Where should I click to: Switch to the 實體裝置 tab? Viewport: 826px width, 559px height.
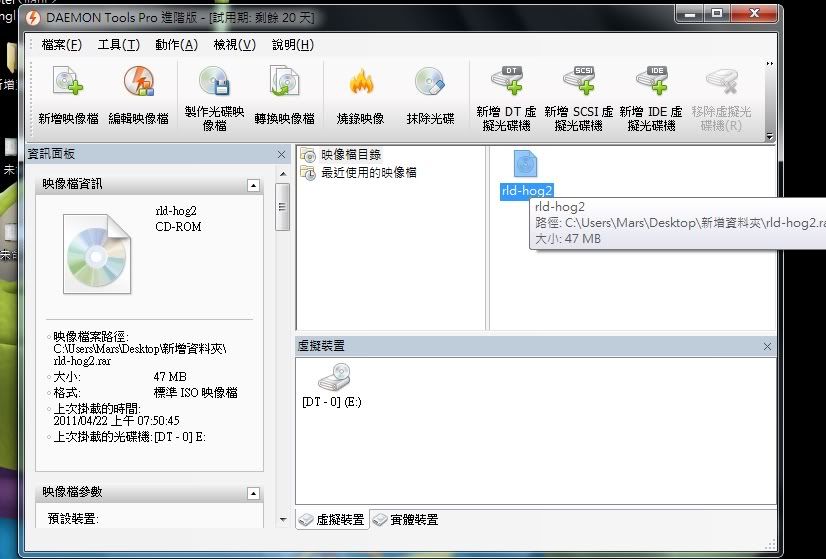tap(405, 520)
